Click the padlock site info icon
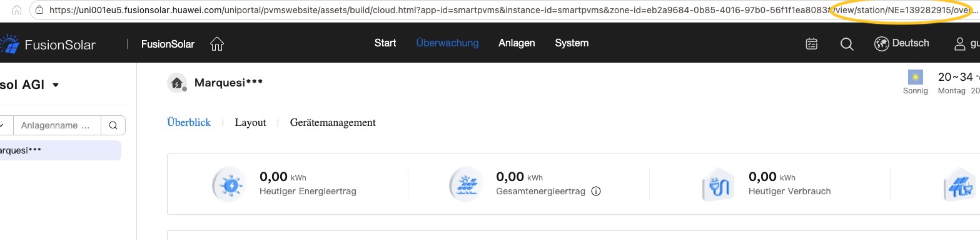The width and height of the screenshot is (980, 240). (x=39, y=10)
